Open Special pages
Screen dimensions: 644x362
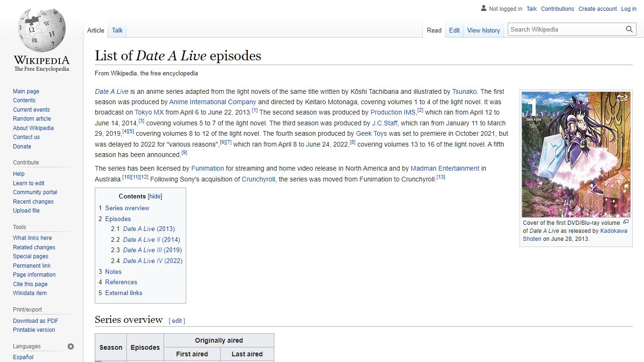pos(31,256)
